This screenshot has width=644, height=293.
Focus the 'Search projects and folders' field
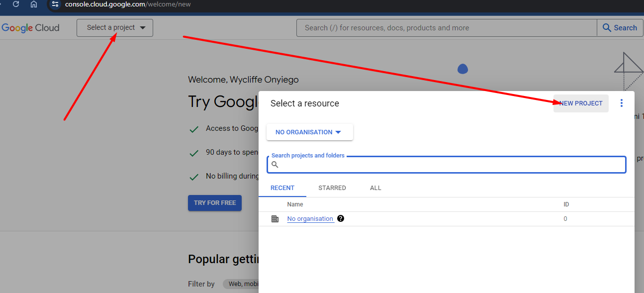[447, 165]
